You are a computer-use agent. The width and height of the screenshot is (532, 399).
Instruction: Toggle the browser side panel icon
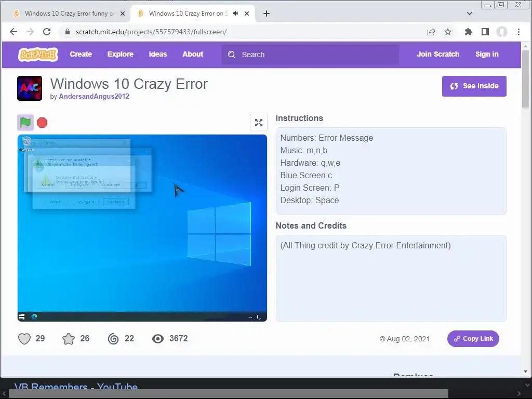pos(485,32)
